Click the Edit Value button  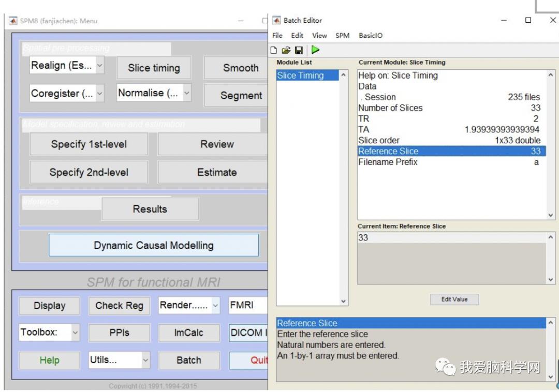[454, 299]
